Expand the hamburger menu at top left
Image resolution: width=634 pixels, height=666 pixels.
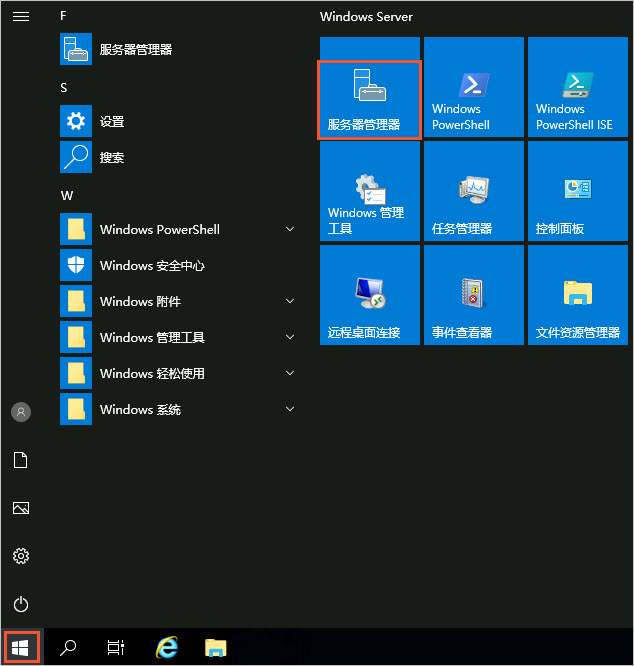coord(21,17)
